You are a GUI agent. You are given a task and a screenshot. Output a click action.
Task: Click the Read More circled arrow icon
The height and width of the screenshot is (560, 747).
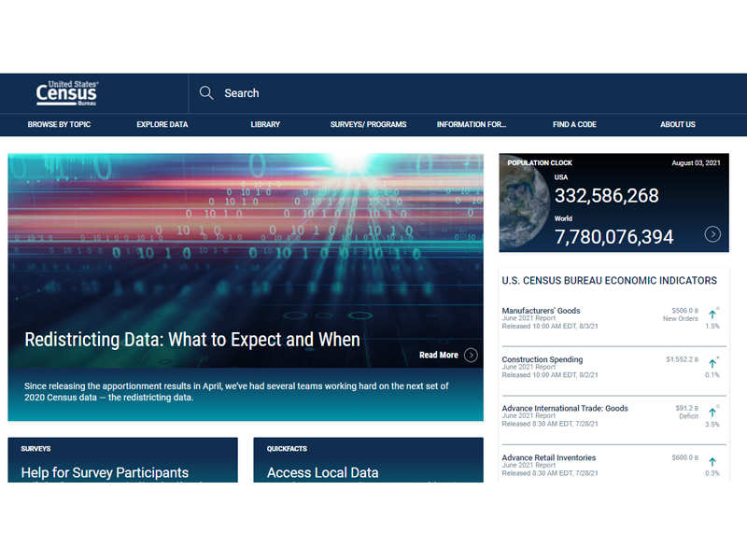coord(471,356)
